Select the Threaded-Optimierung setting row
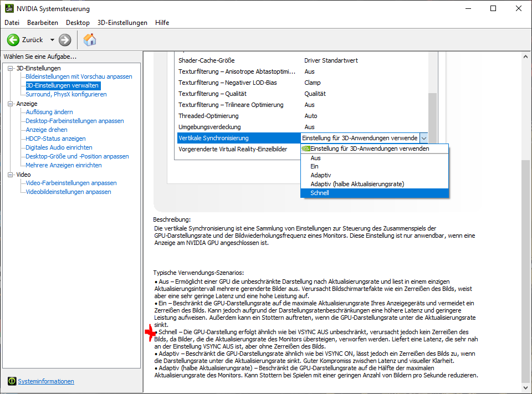The image size is (532, 394). coord(303,116)
